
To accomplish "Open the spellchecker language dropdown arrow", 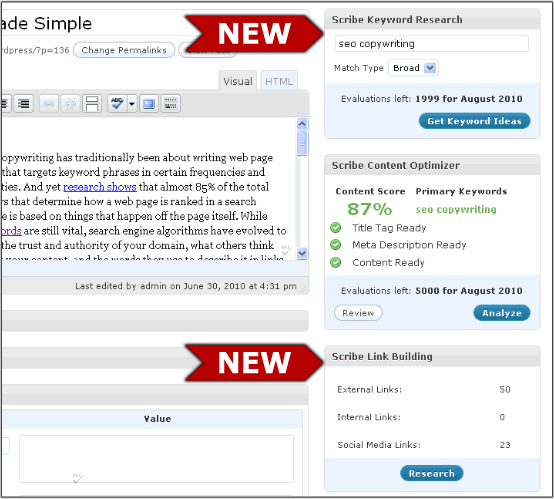I will tap(132, 104).
